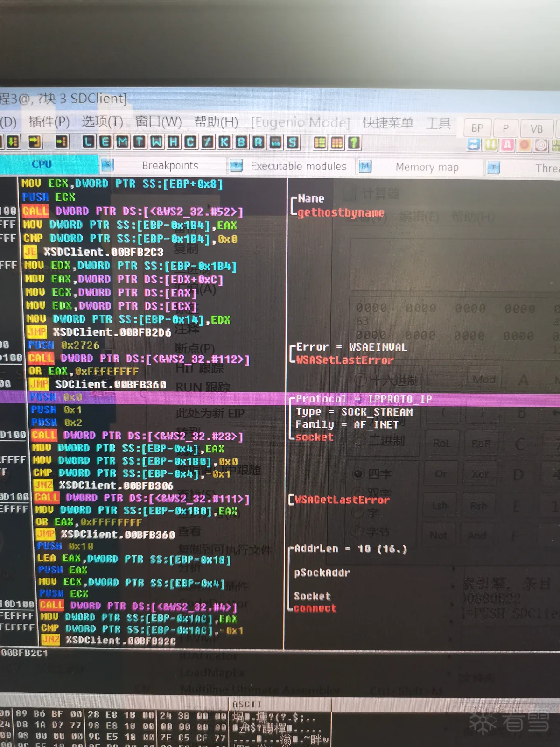Open Run trace via the dotted toolbar icon
This screenshot has width=560, height=747.
[275, 142]
